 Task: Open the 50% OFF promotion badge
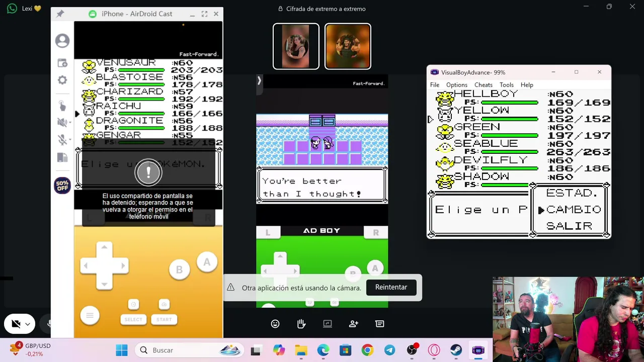[62, 186]
